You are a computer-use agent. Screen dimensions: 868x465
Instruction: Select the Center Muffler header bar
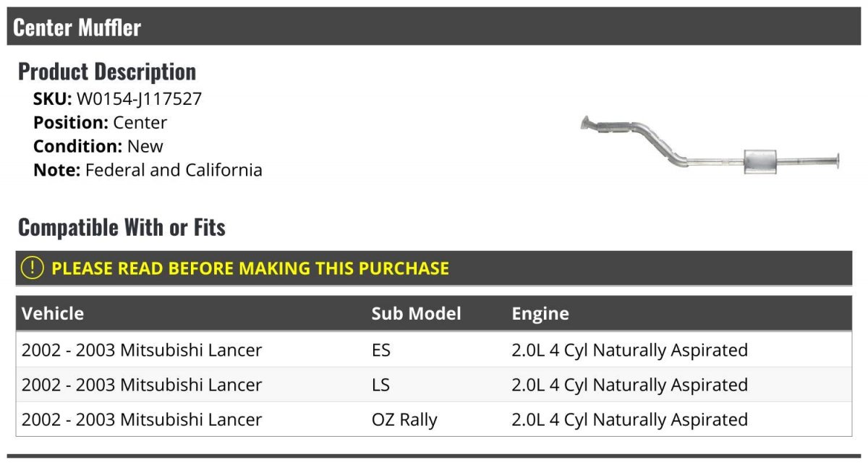click(434, 27)
